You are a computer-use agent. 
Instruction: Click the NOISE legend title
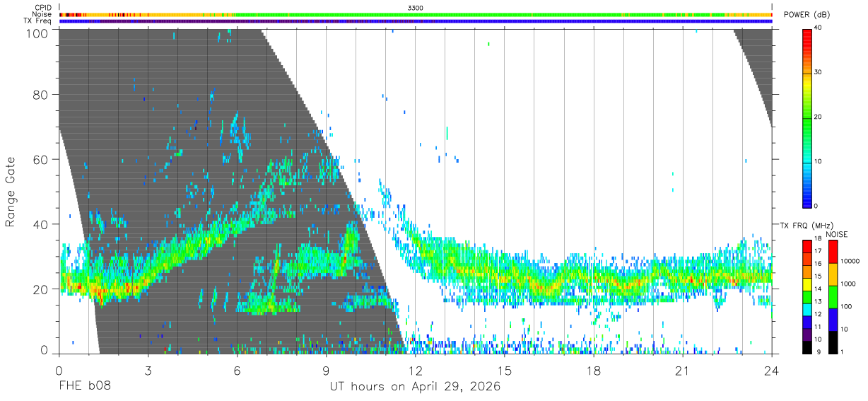[837, 234]
